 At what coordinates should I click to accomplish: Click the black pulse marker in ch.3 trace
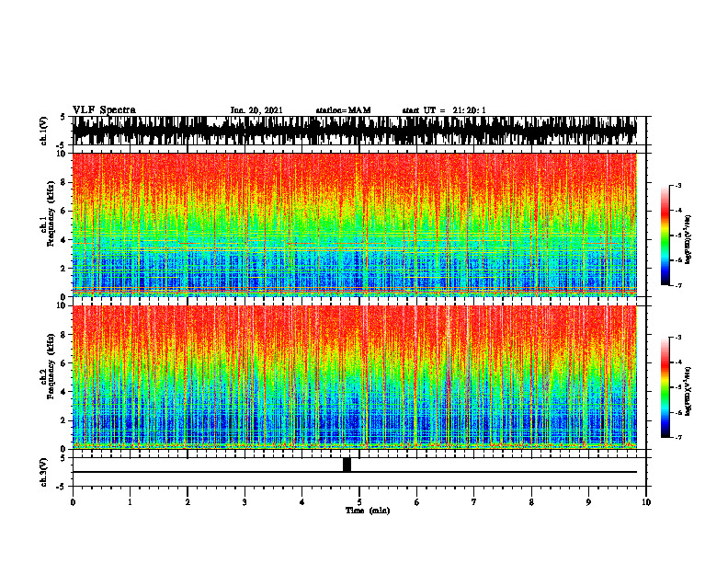[347, 465]
